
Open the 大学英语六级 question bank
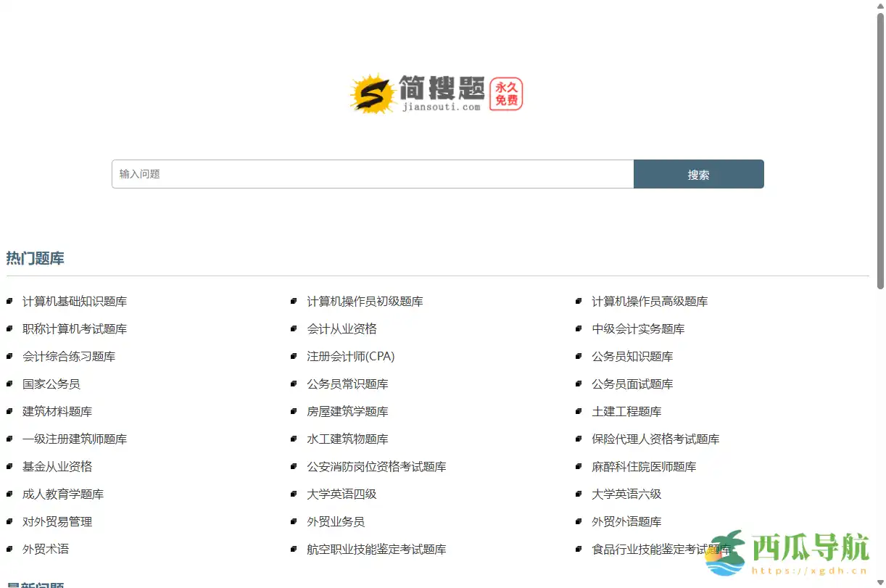click(x=626, y=494)
